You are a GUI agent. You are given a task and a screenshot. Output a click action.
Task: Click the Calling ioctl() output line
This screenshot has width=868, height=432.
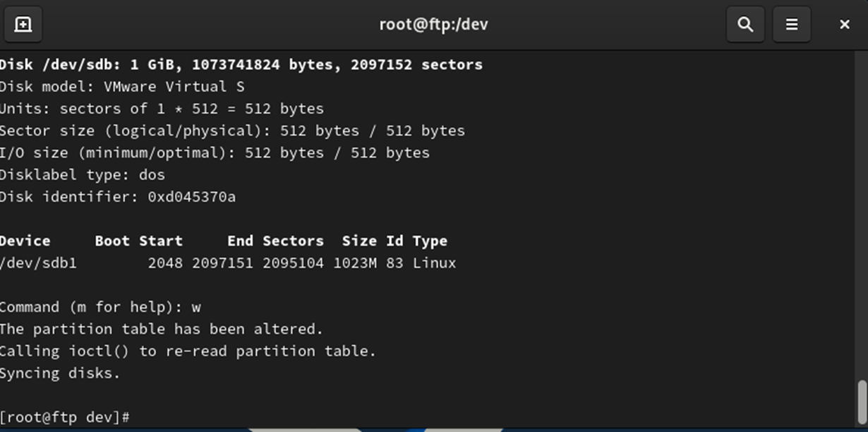(x=188, y=352)
